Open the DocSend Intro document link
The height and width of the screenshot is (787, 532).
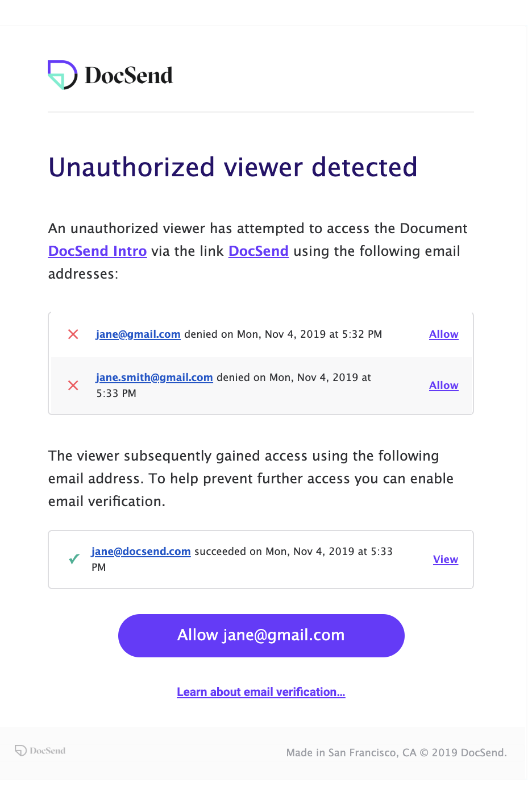[98, 251]
